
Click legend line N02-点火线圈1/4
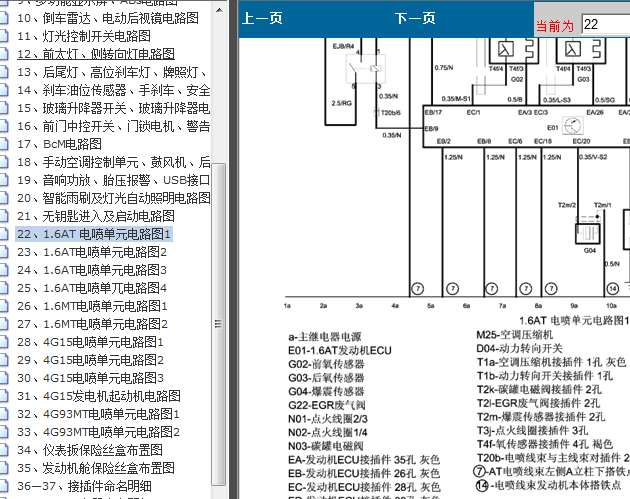328,433
